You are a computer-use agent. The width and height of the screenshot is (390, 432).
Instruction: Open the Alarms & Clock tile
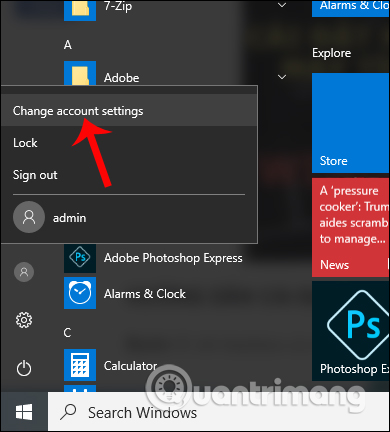point(350,8)
